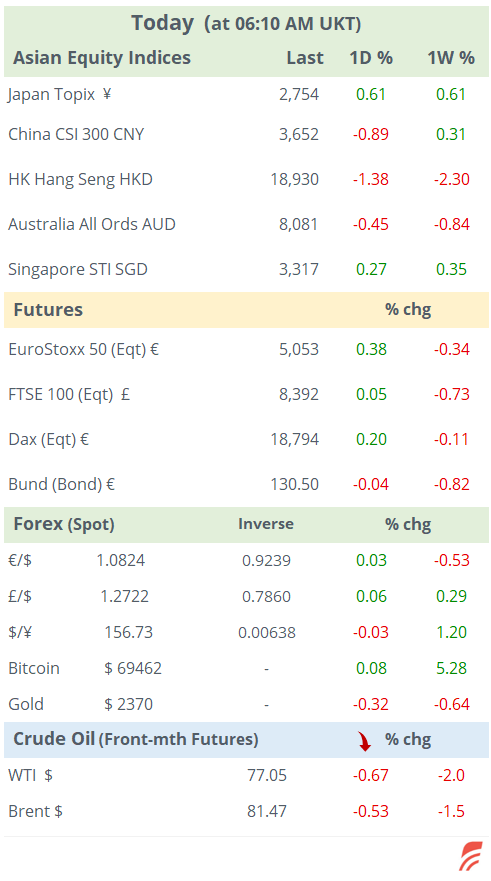Select the 'HK Hang Seng HKD' label

(x=80, y=179)
